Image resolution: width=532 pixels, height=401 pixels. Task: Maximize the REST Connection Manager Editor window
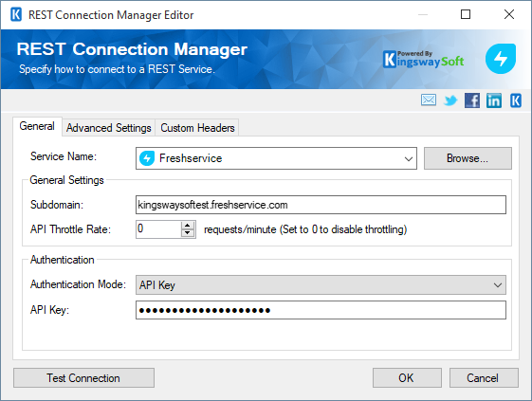pos(466,14)
